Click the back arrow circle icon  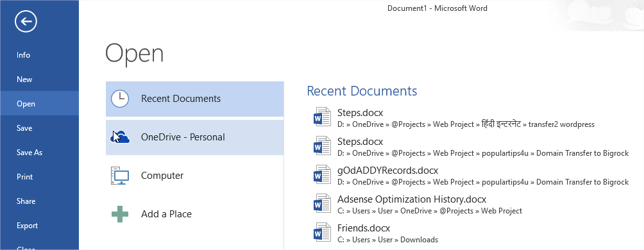coord(26,21)
